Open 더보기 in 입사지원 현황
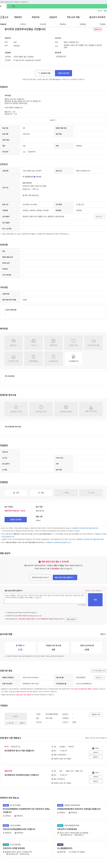The image size is (107, 868). coord(103,634)
